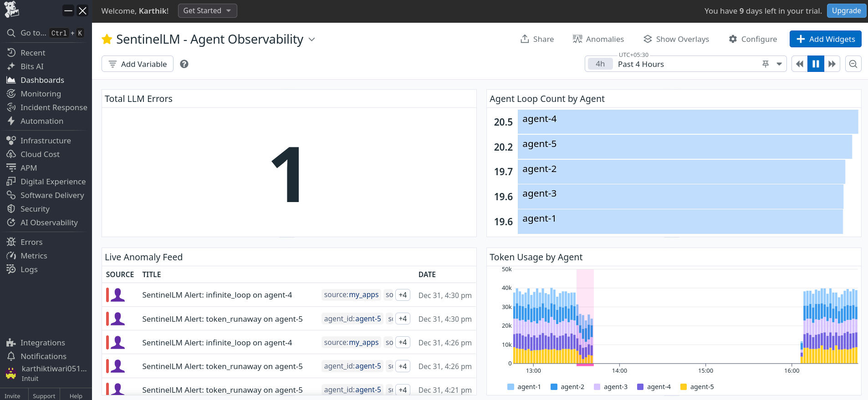This screenshot has height=400, width=868.
Task: Click the Datadog logo icon
Action: [11, 10]
